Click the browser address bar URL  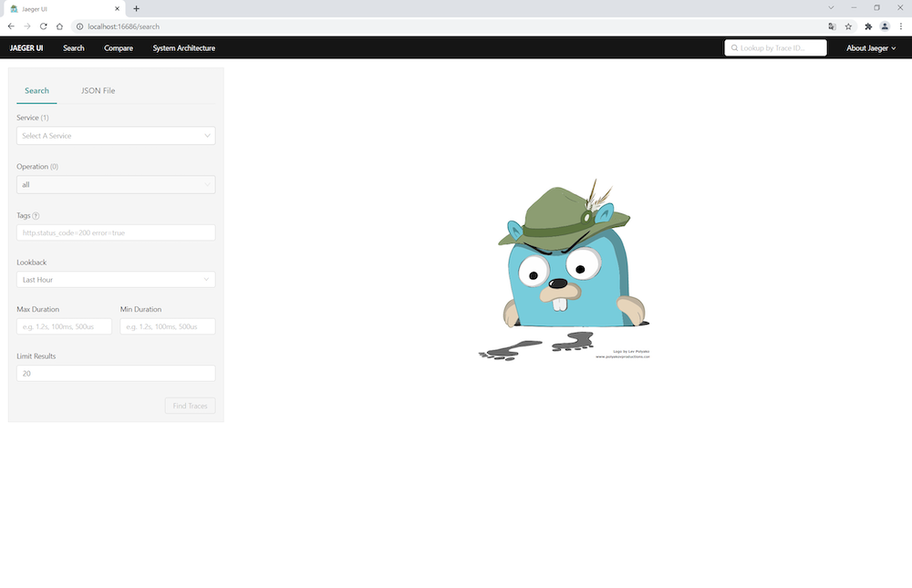(x=123, y=26)
